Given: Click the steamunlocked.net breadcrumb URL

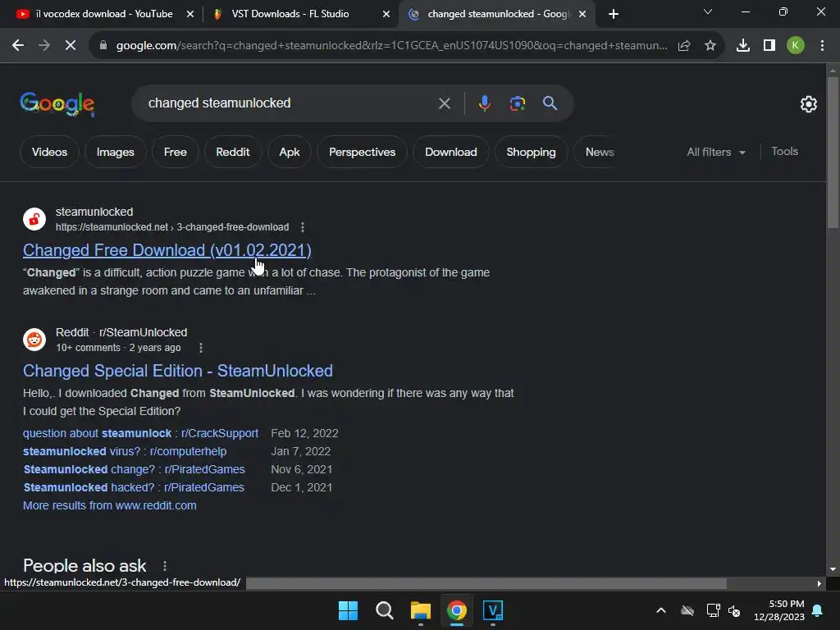Looking at the screenshot, I should [172, 227].
